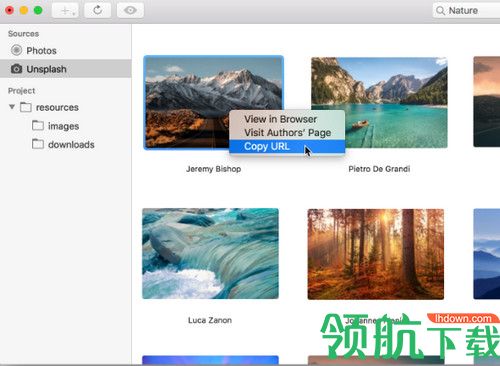Click the images folder icon
This screenshot has height=366, width=500.
[x=38, y=126]
